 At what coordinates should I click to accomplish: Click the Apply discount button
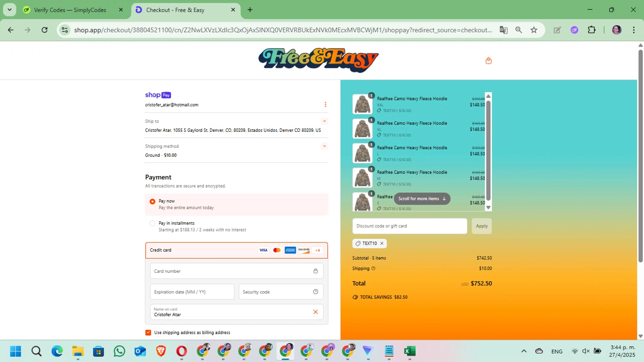[482, 226]
